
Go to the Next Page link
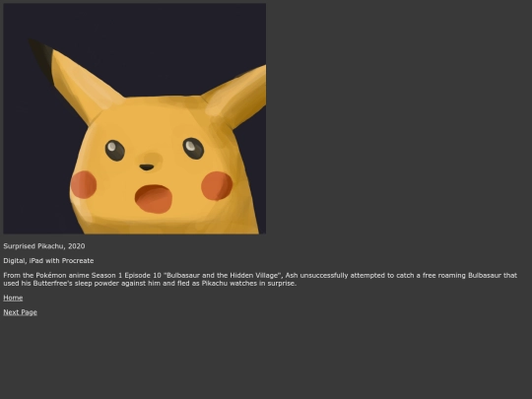[x=20, y=312]
